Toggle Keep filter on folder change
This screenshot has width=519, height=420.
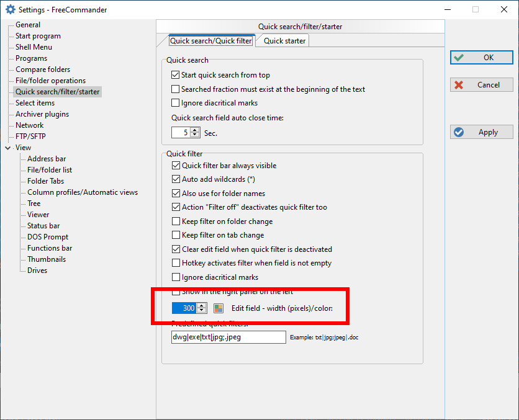click(176, 221)
